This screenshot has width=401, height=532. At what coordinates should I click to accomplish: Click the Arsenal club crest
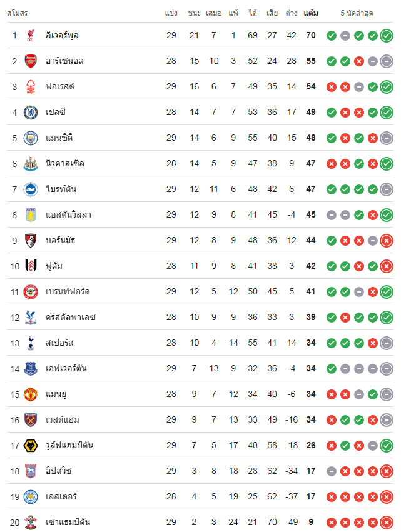click(31, 61)
